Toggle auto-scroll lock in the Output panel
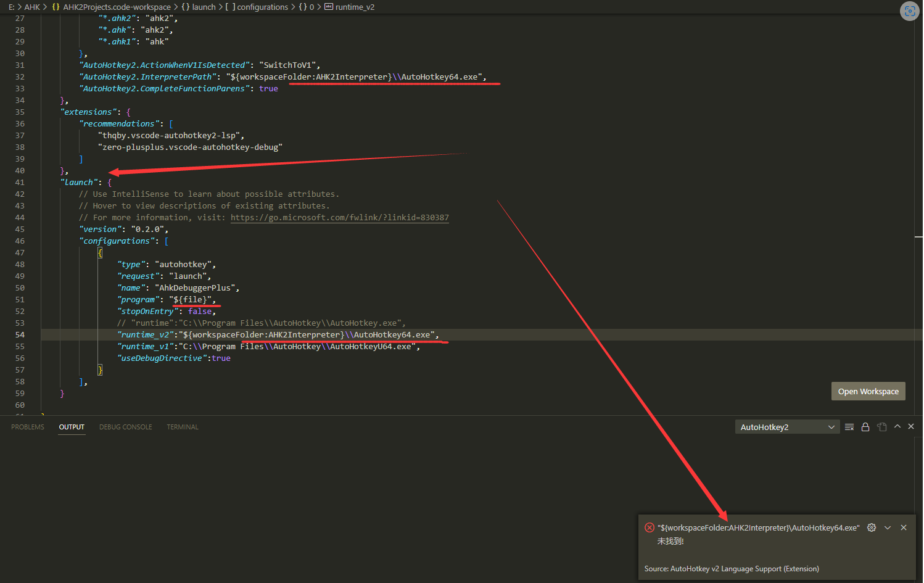 click(865, 426)
